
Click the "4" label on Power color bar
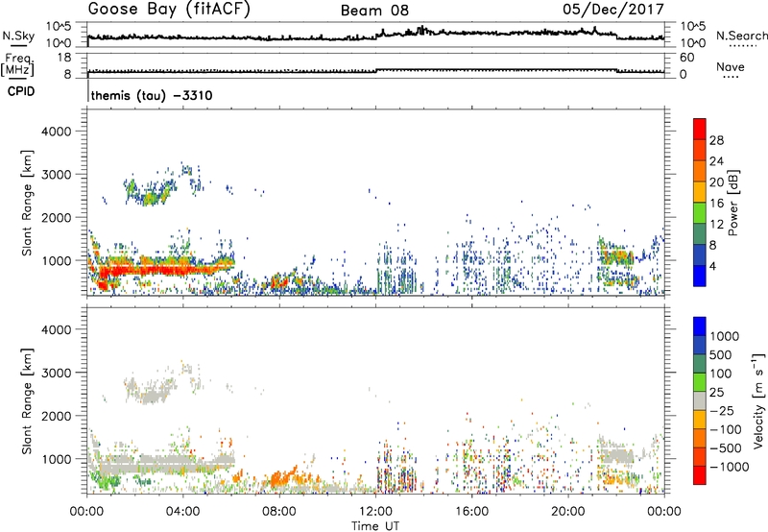(x=712, y=266)
